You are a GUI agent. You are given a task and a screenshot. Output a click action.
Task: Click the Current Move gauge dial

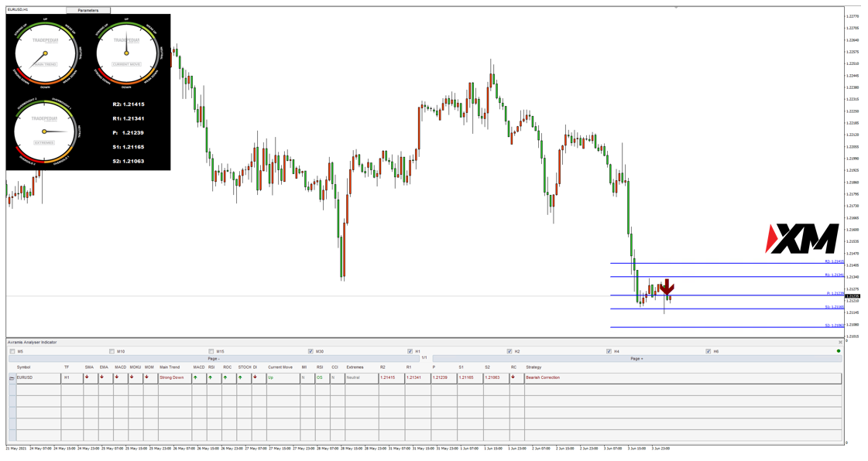pos(126,53)
